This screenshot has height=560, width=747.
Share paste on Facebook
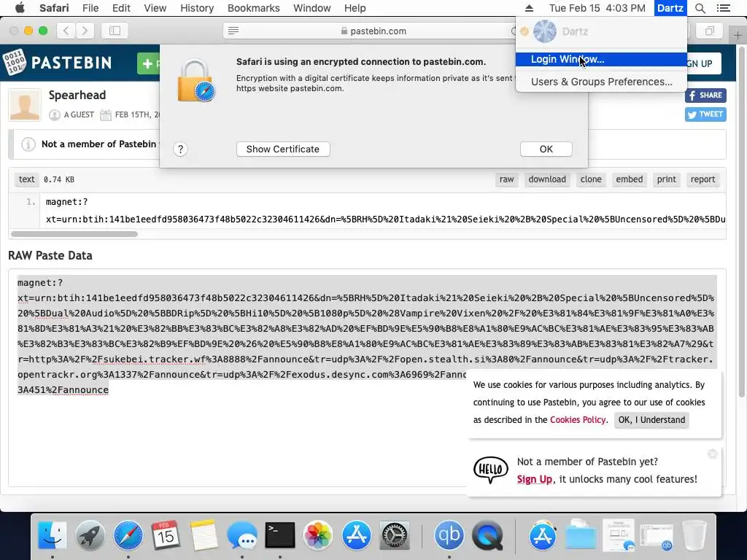tap(705, 96)
